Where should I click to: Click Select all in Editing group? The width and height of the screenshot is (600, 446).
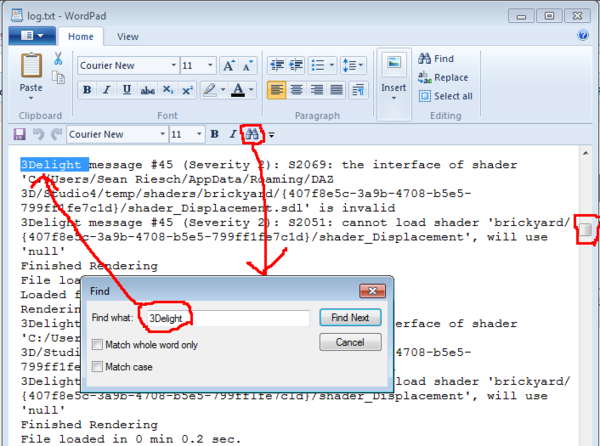click(445, 96)
